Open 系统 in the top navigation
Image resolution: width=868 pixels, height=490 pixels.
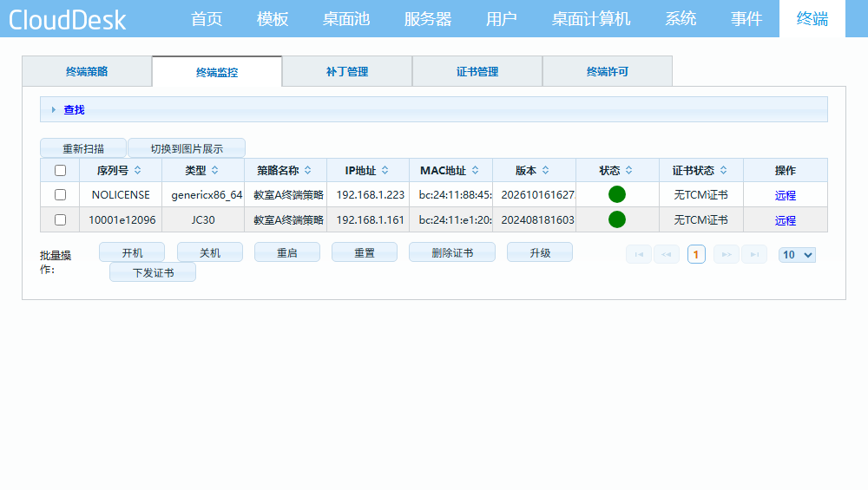[x=681, y=19]
